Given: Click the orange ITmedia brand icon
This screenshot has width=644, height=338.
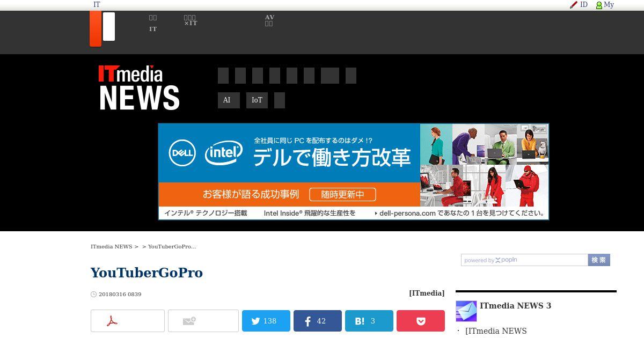Looking at the screenshot, I should pyautogui.click(x=96, y=28).
